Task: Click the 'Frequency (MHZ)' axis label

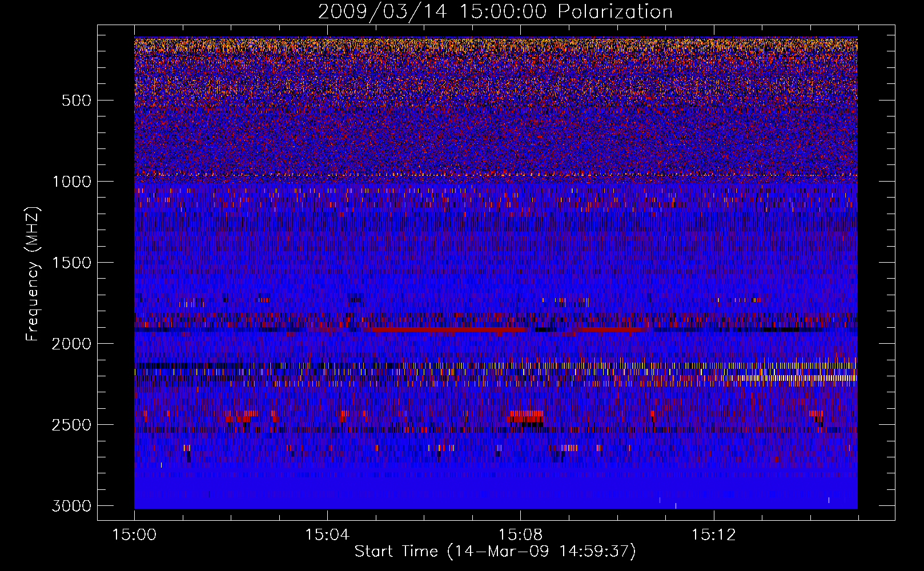Action: tap(33, 274)
